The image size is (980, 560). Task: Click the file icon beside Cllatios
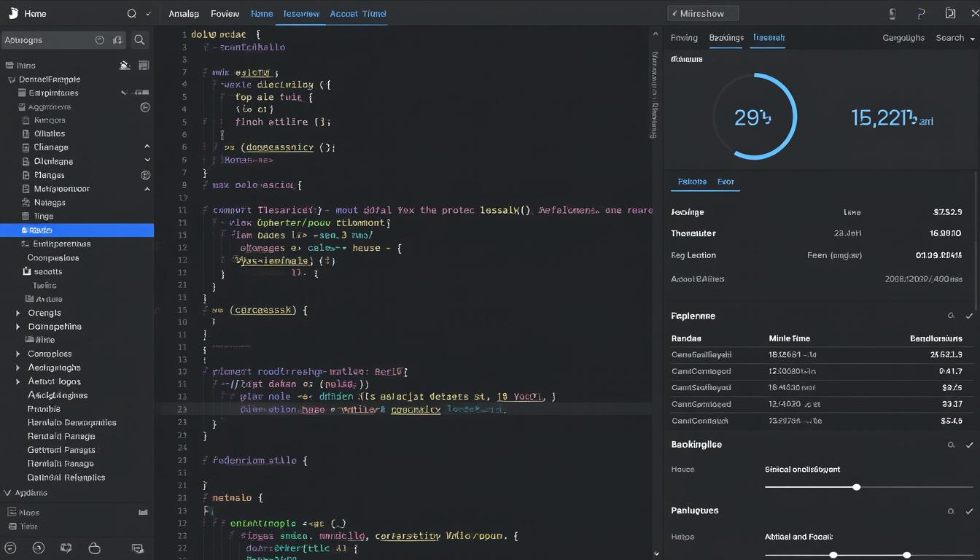click(x=26, y=133)
